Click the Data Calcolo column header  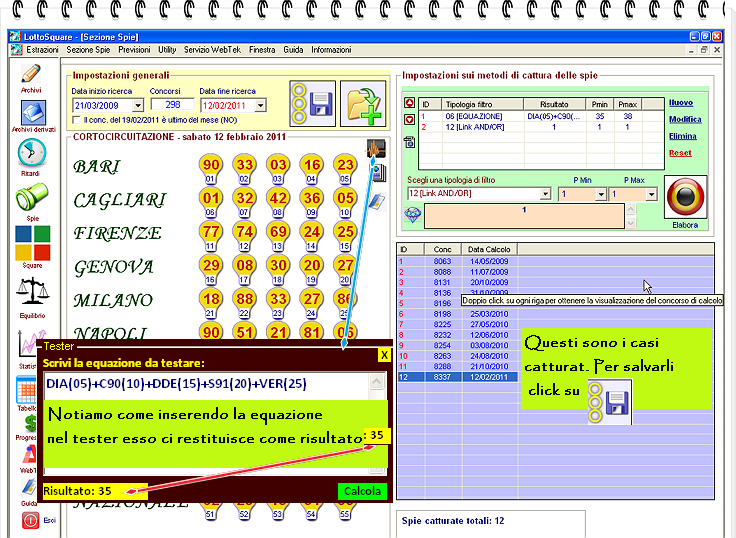click(489, 249)
